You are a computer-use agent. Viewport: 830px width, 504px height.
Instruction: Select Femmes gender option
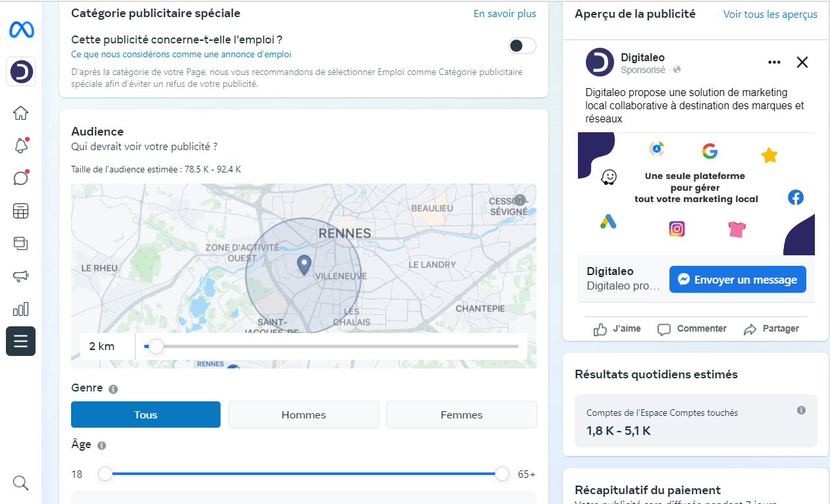(461, 415)
